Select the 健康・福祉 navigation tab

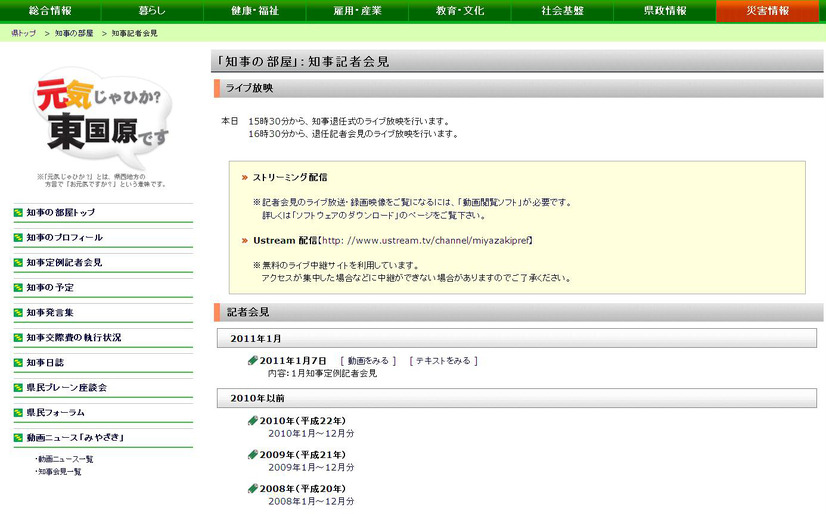pos(254,11)
